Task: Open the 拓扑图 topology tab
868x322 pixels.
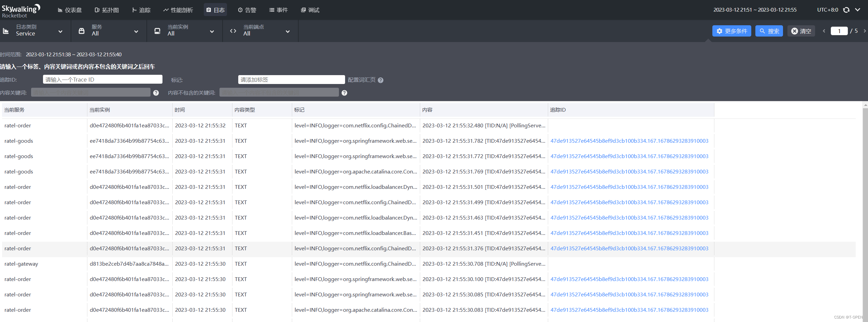Action: [x=107, y=10]
